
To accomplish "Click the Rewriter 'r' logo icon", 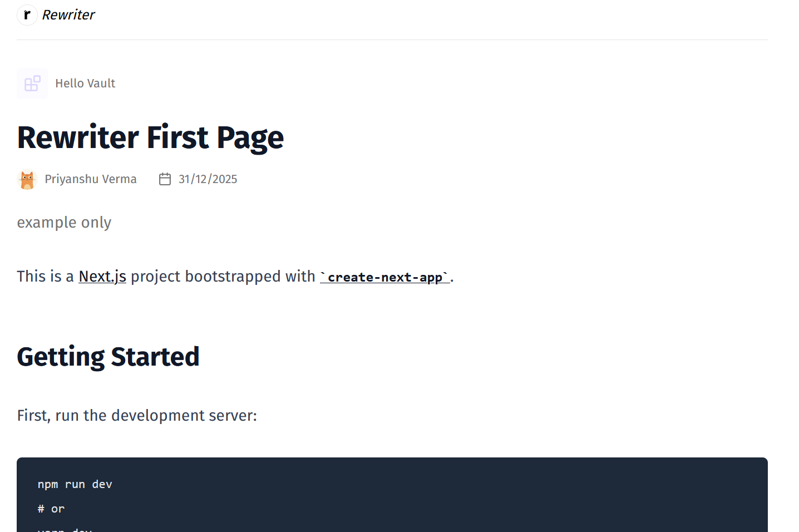I will click(x=27, y=15).
